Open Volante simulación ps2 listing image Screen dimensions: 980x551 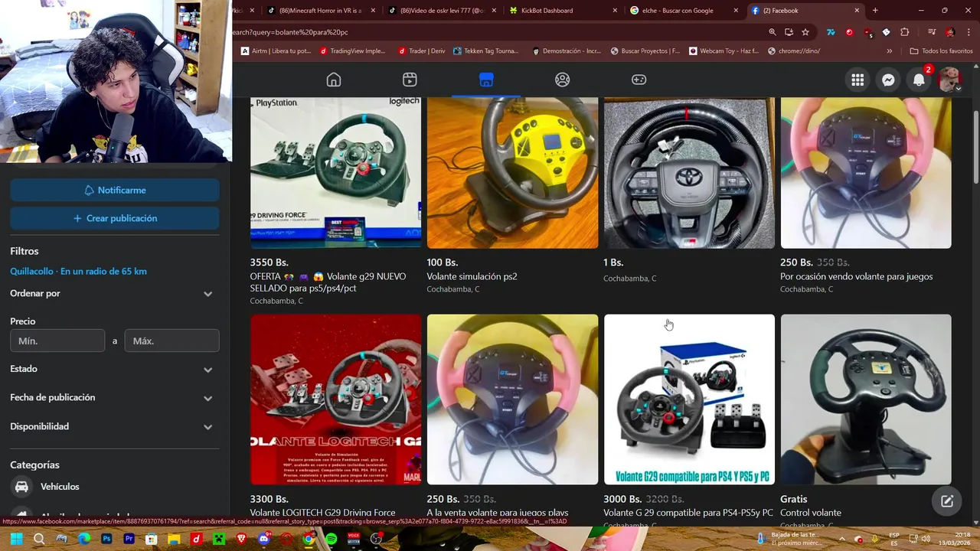[x=512, y=173]
